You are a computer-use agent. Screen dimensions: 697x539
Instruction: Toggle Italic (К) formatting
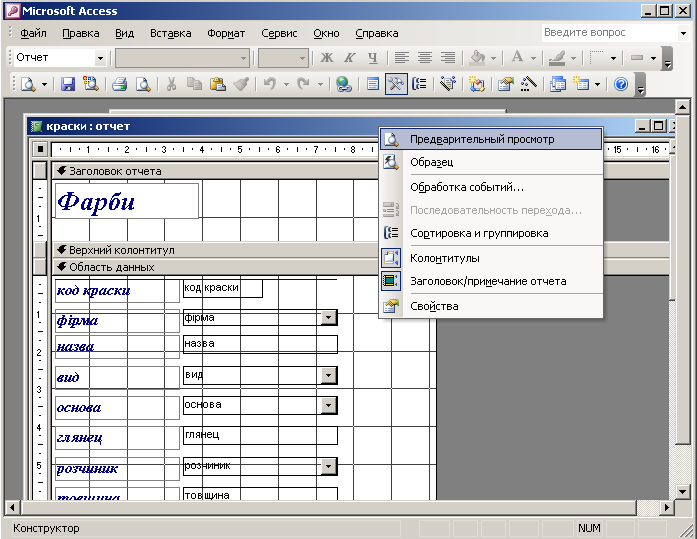click(x=350, y=57)
